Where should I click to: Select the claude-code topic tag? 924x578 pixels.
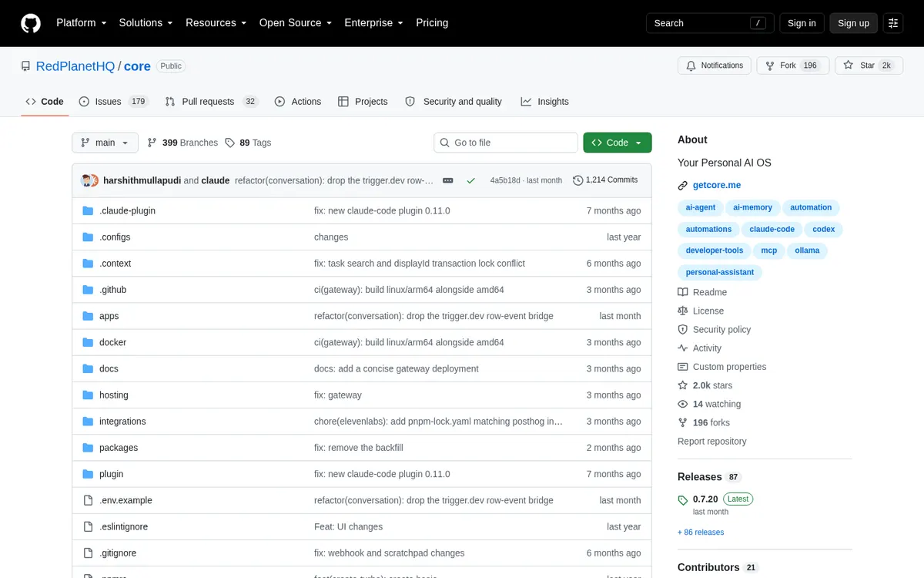tap(772, 229)
